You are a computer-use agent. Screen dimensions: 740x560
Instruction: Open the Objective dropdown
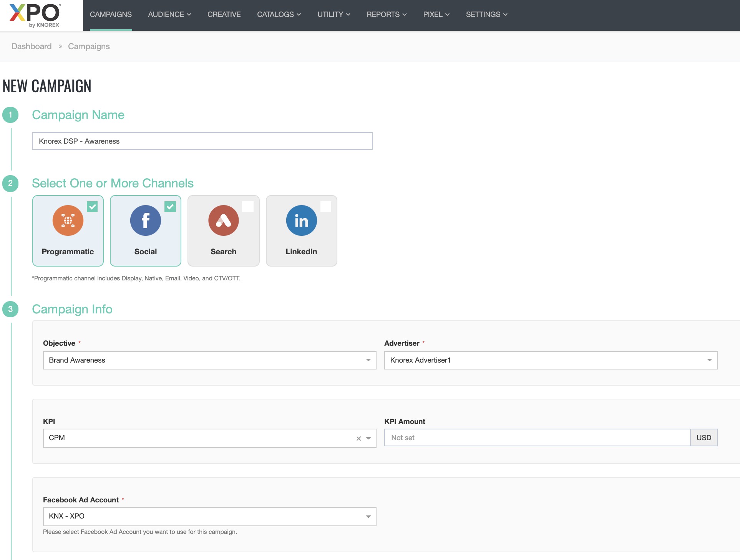(209, 360)
